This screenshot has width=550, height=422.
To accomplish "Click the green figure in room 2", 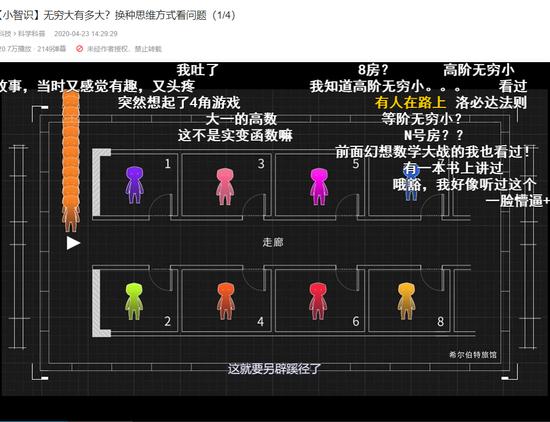I will point(134,301).
